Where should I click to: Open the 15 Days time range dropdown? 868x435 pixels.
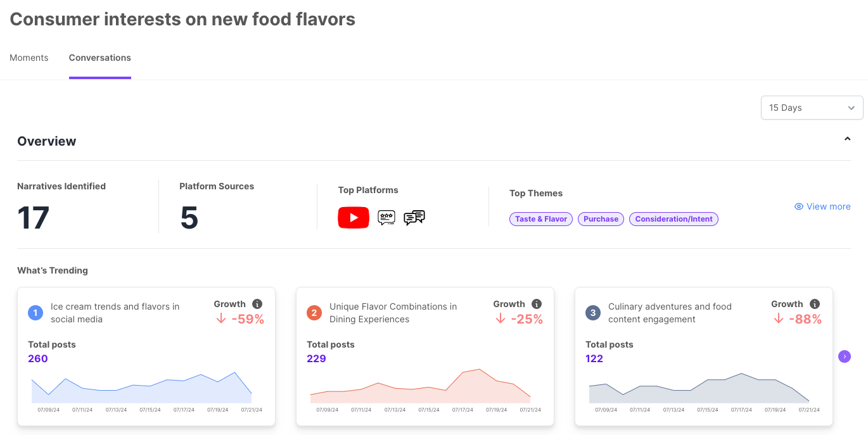pos(812,108)
